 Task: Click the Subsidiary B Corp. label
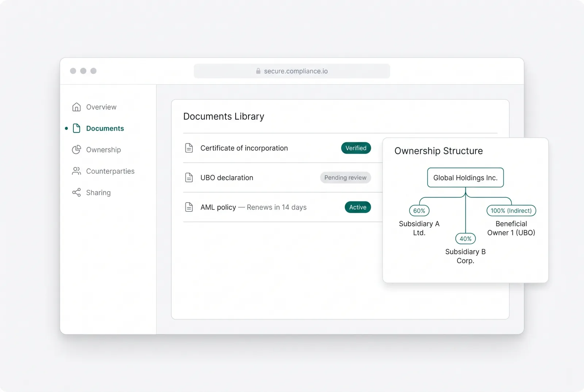click(x=465, y=256)
